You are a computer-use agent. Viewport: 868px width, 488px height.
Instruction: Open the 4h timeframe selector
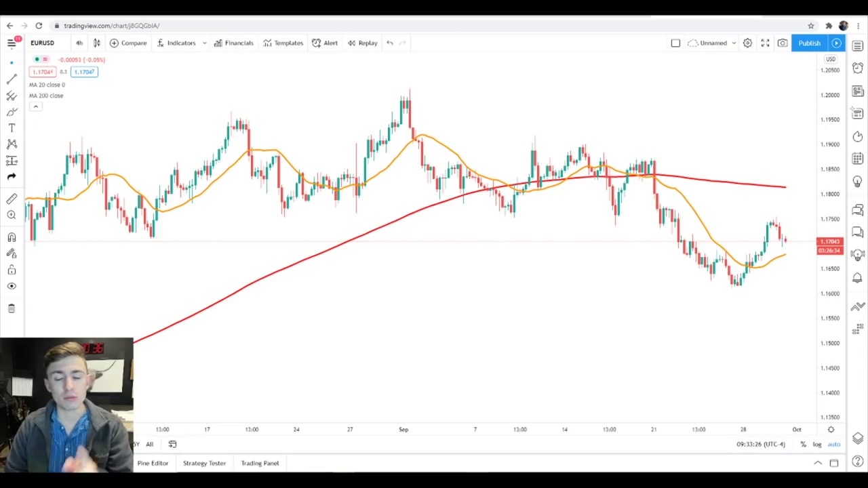point(79,43)
